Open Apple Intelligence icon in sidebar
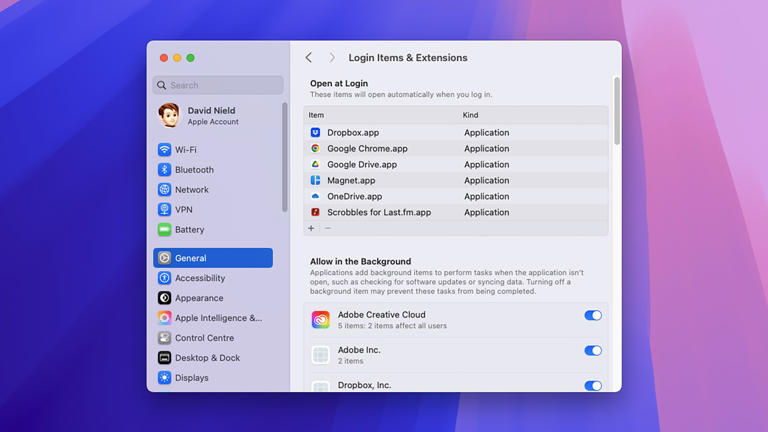Screen dimensions: 768x432 coord(165,318)
